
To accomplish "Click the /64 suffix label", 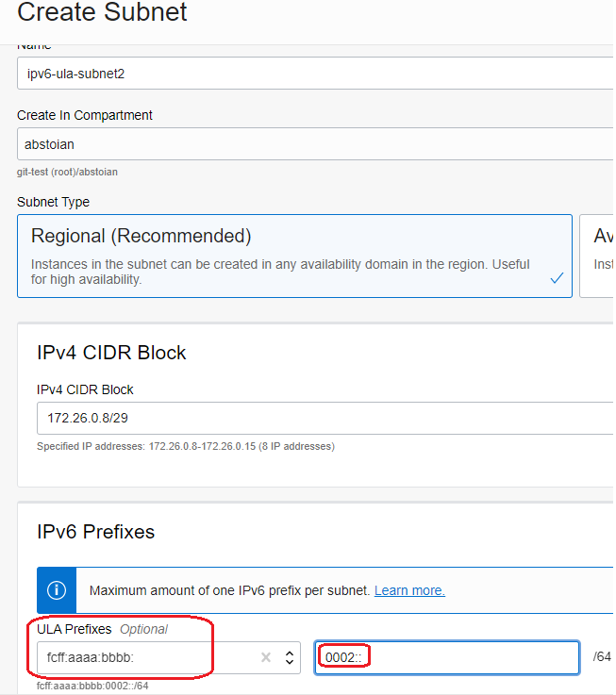I will (602, 656).
